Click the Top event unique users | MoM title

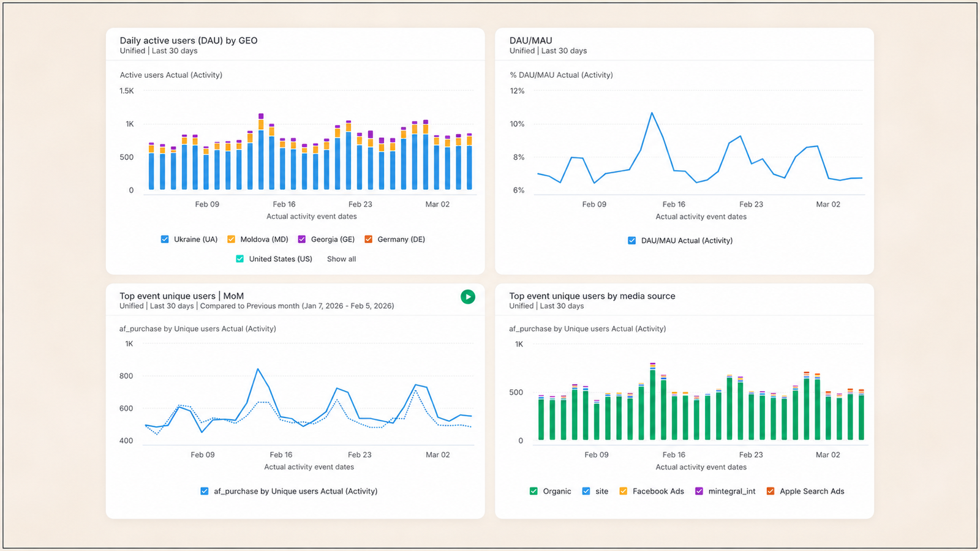[x=181, y=296]
